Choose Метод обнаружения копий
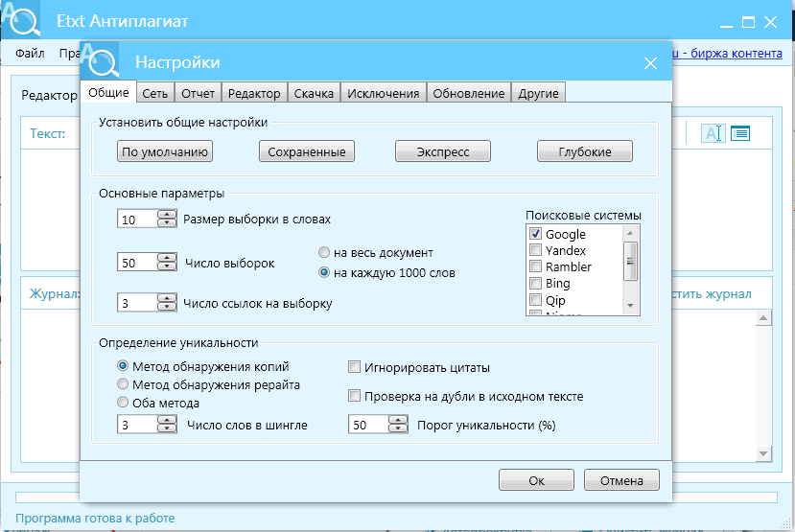Screen dimensions: 795x532 click(123, 366)
